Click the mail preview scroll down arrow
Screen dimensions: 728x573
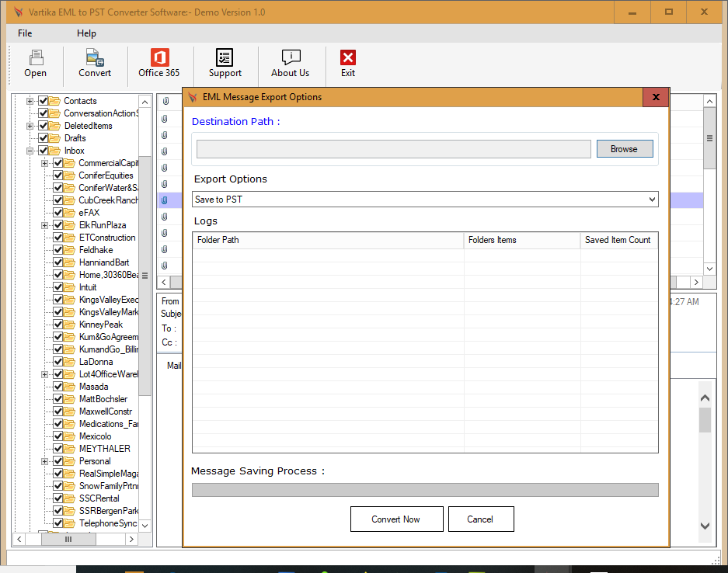point(705,526)
